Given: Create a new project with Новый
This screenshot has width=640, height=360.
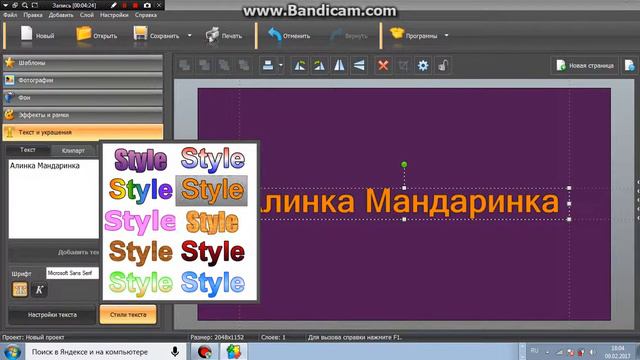Looking at the screenshot, I should (x=37, y=35).
